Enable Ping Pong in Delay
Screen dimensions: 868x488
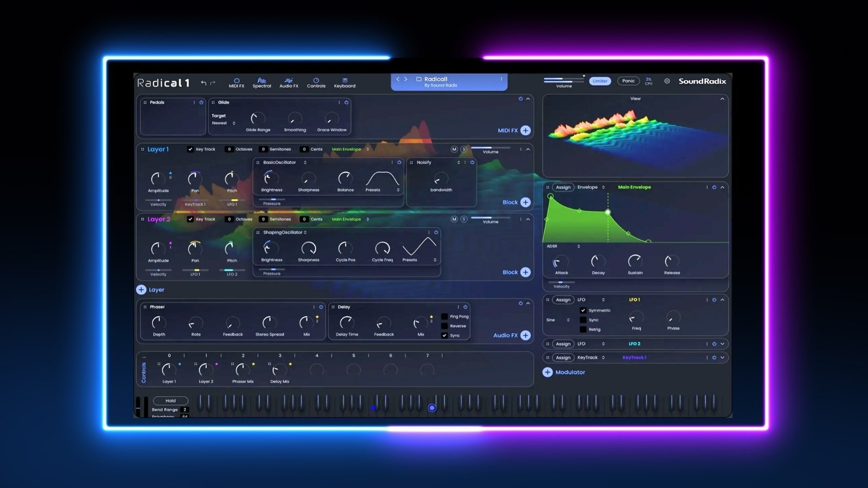click(x=444, y=317)
